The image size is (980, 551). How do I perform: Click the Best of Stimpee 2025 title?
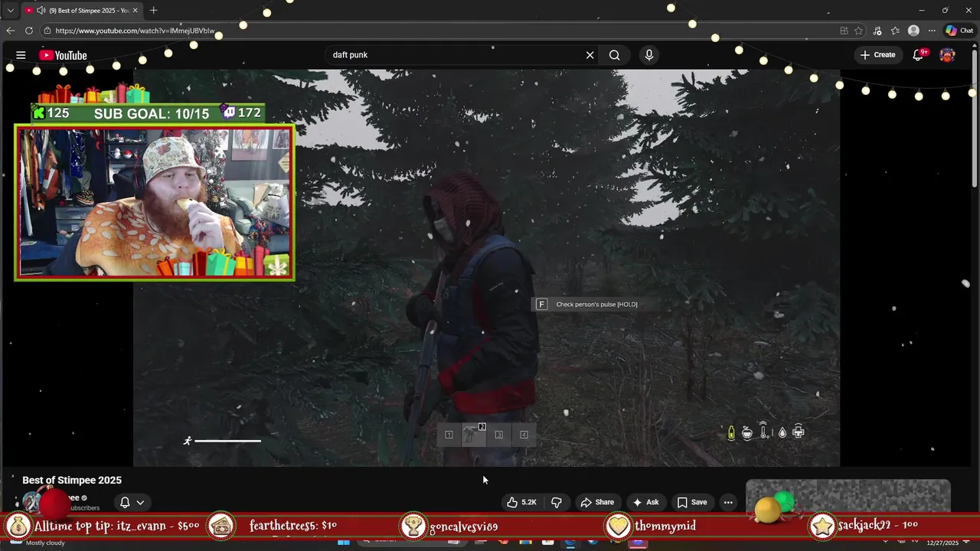click(72, 480)
